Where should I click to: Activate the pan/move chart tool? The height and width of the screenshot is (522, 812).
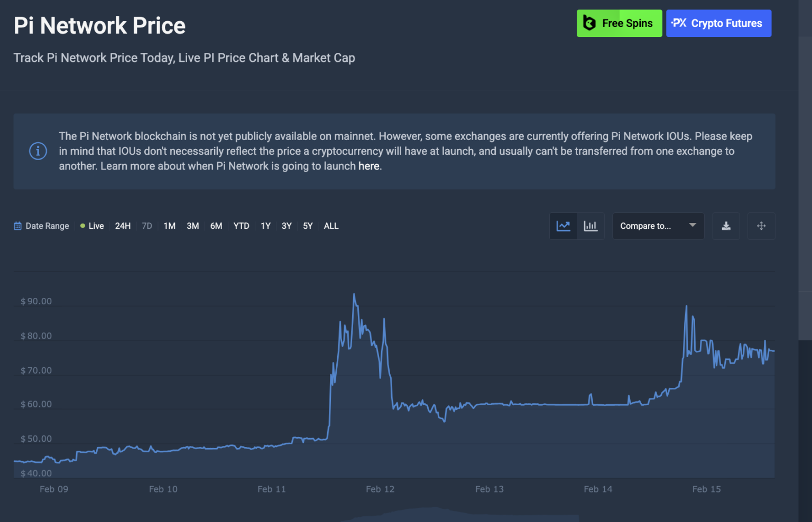pyautogui.click(x=761, y=226)
